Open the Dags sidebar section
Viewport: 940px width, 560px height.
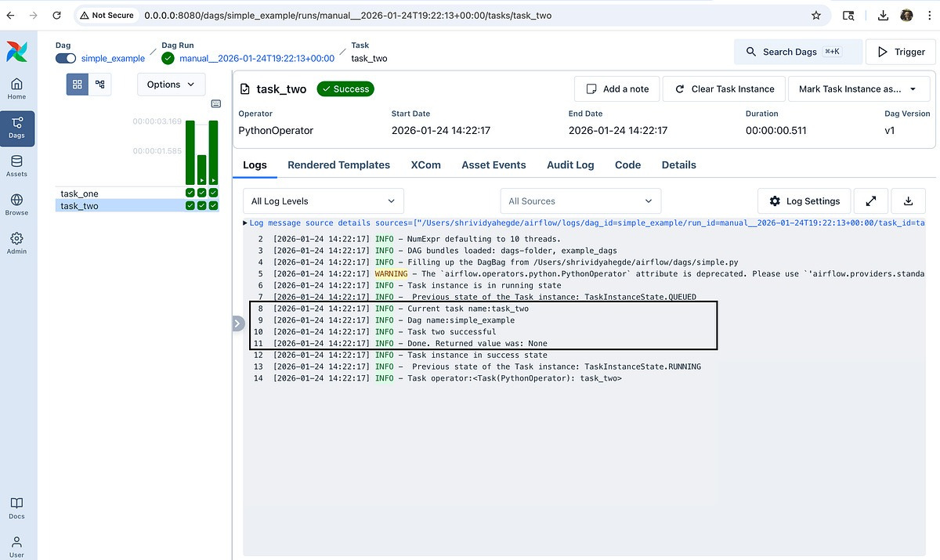pos(16,127)
